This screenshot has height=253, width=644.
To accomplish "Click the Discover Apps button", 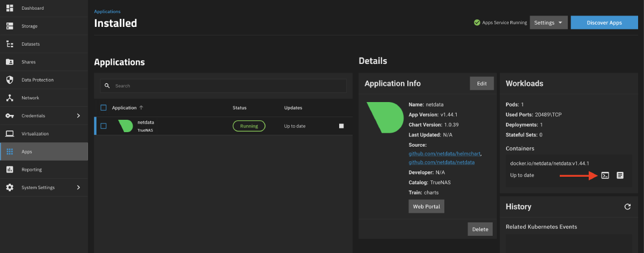I will pos(604,23).
